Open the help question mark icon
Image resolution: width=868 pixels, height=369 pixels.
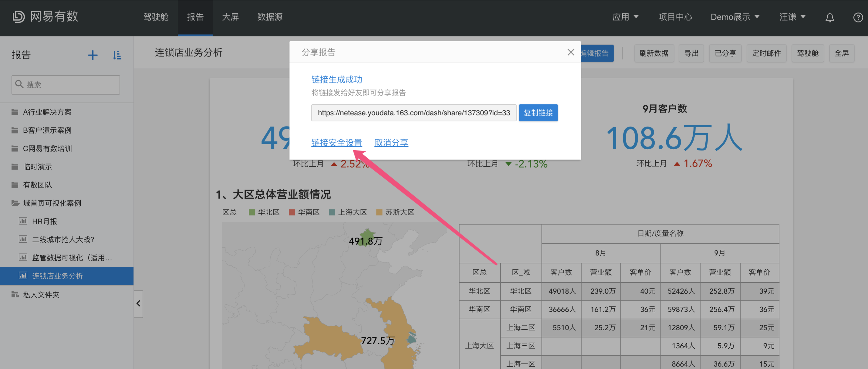click(858, 17)
